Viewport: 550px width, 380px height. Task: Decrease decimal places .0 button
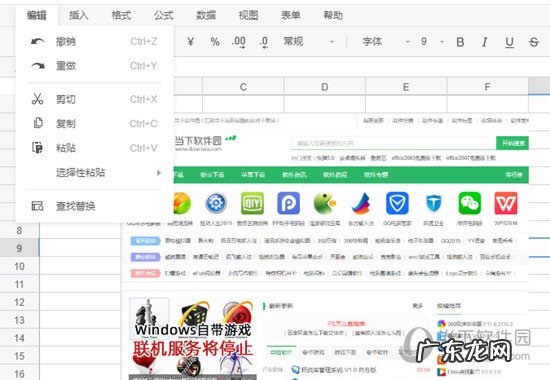pos(264,42)
